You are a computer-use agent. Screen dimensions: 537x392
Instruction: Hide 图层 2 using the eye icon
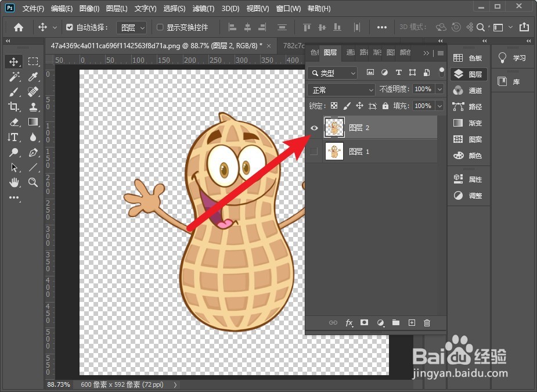[x=314, y=128]
